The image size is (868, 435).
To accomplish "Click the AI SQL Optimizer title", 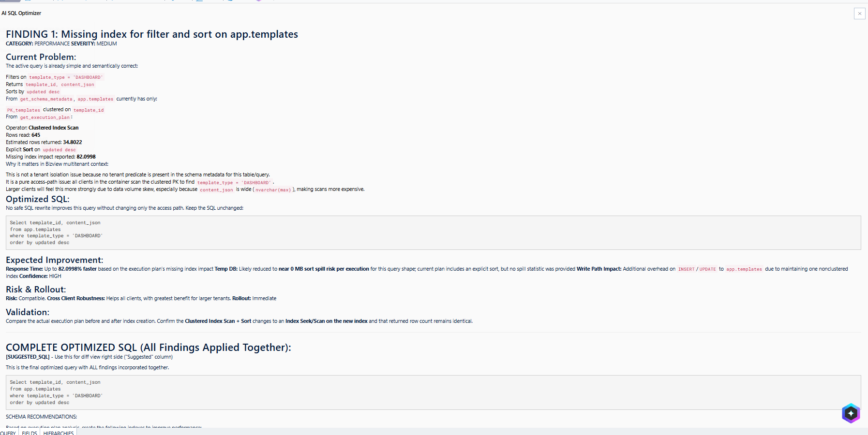I will click(21, 13).
